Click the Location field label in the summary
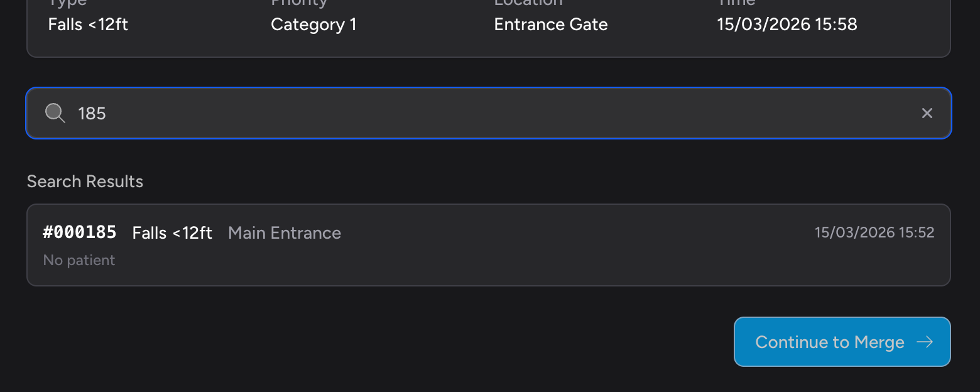The height and width of the screenshot is (392, 980). (x=528, y=3)
